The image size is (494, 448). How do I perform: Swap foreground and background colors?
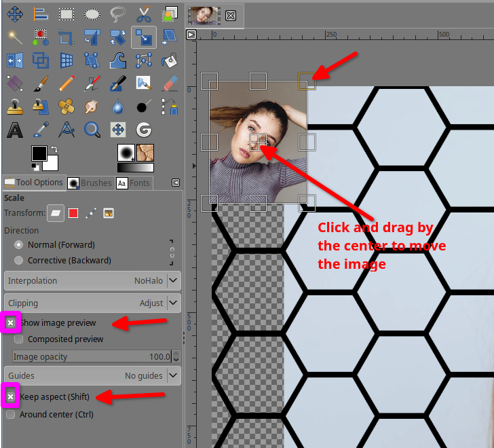tap(54, 149)
